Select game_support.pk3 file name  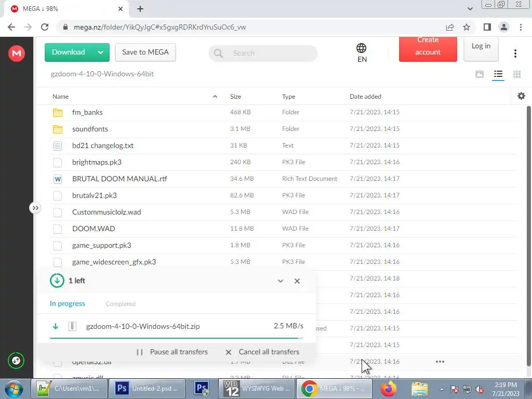[x=101, y=245]
